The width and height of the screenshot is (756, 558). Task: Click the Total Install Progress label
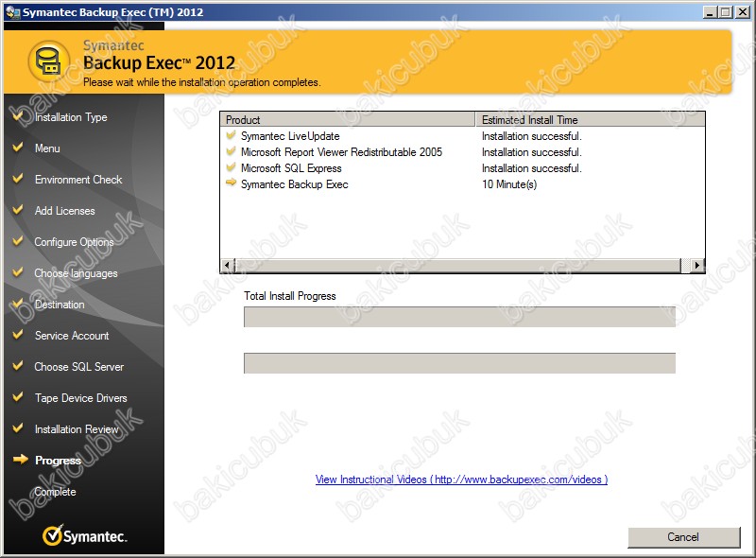pyautogui.click(x=290, y=296)
